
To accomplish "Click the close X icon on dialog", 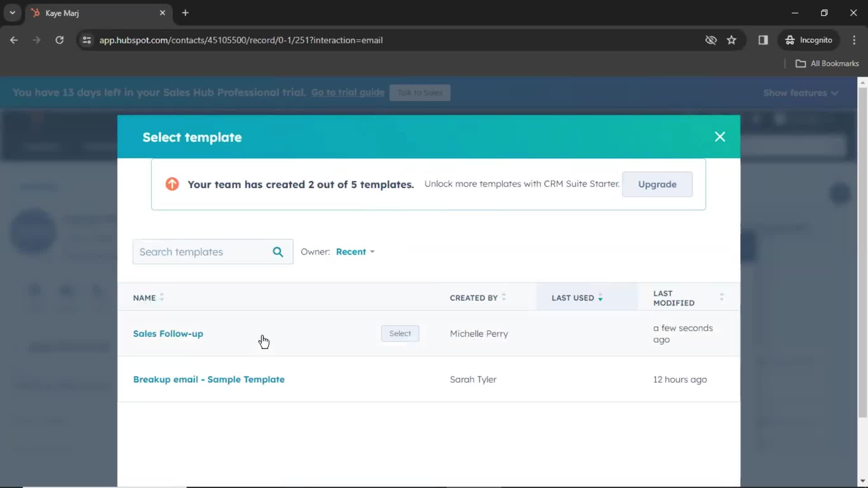I will [720, 136].
